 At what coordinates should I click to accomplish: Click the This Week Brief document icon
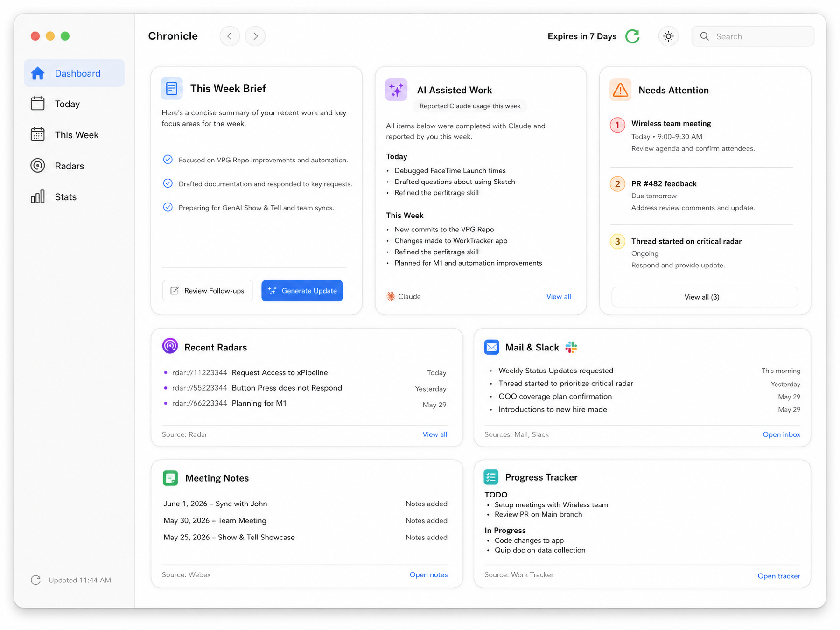172,88
